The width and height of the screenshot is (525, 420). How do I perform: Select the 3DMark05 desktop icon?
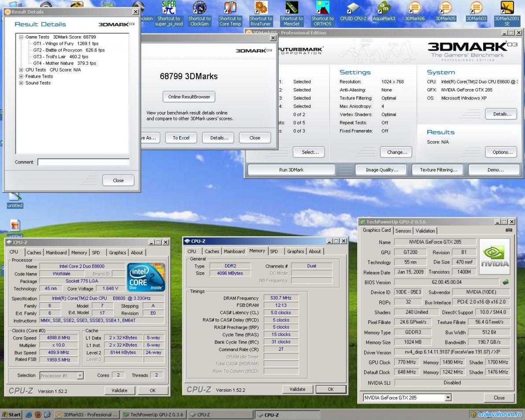click(x=445, y=11)
